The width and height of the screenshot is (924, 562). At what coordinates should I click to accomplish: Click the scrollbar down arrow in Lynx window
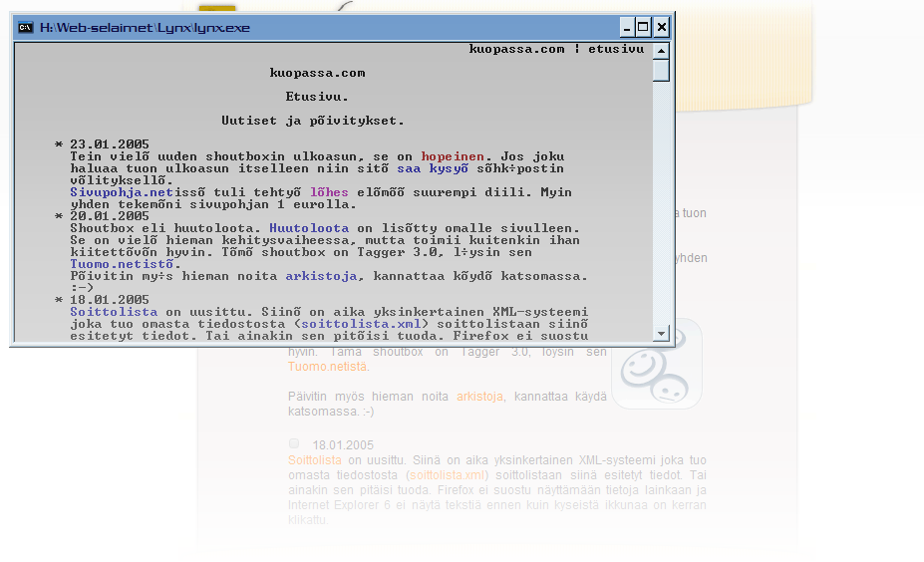661,334
